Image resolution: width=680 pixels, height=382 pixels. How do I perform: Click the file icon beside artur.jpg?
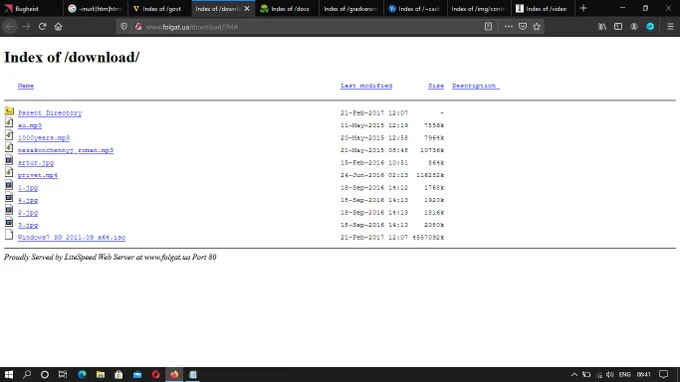(x=9, y=160)
